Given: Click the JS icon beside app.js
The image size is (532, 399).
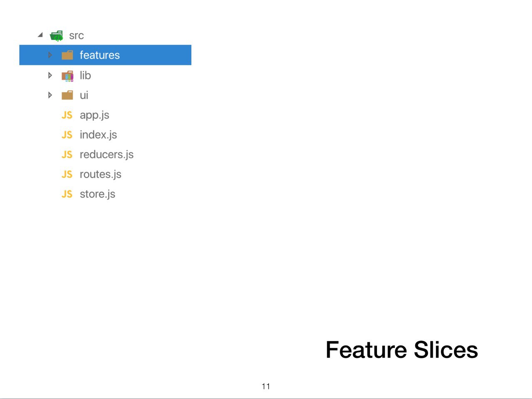Looking at the screenshot, I should (67, 115).
